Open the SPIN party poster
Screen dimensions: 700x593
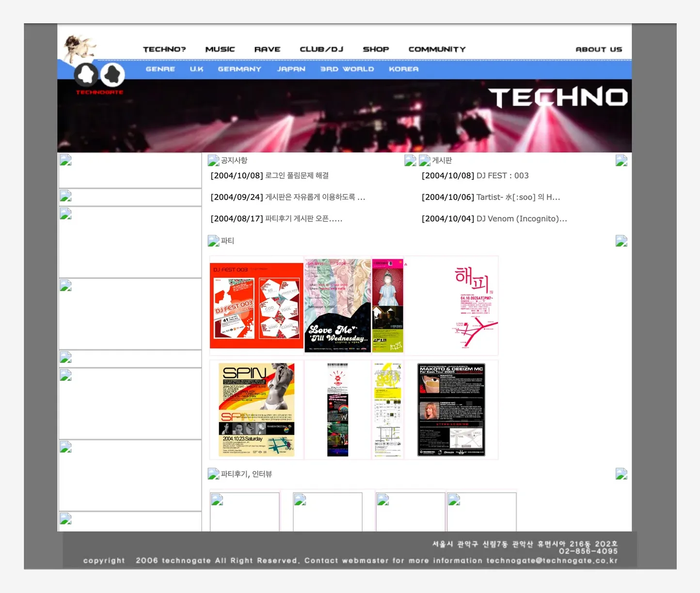pyautogui.click(x=256, y=409)
